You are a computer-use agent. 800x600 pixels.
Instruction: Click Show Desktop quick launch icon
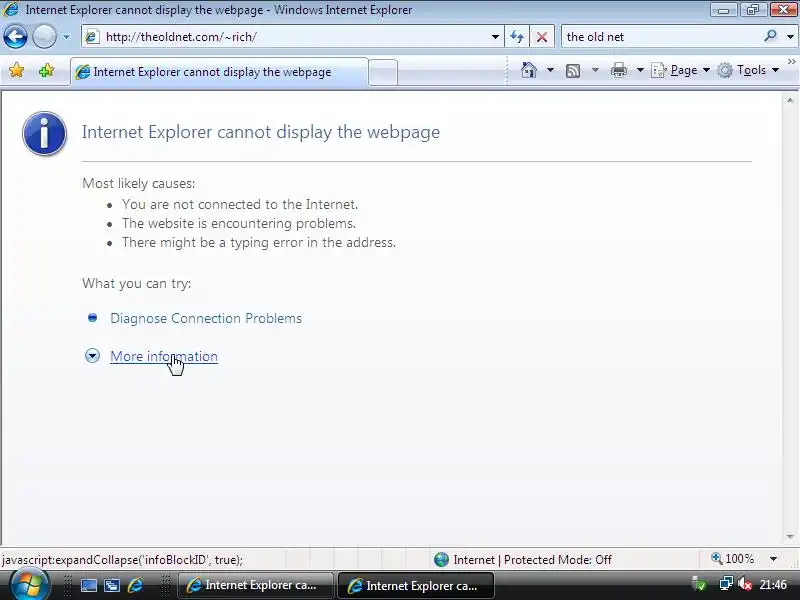pos(89,586)
